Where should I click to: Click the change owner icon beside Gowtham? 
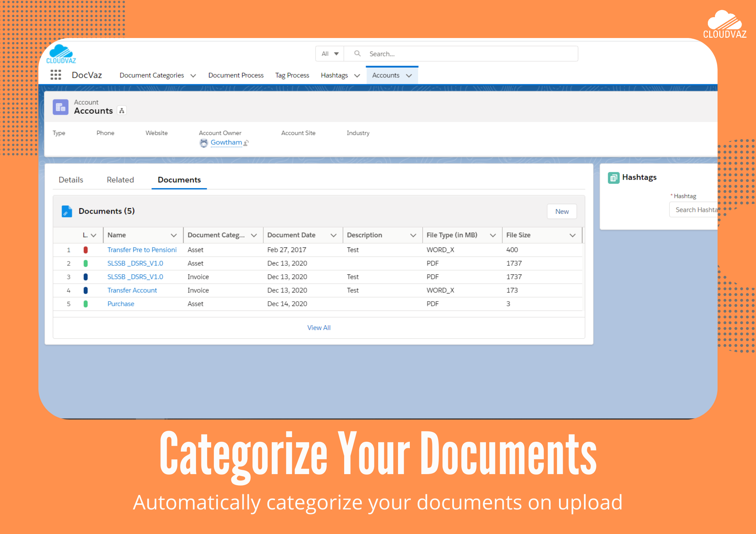pyautogui.click(x=246, y=143)
